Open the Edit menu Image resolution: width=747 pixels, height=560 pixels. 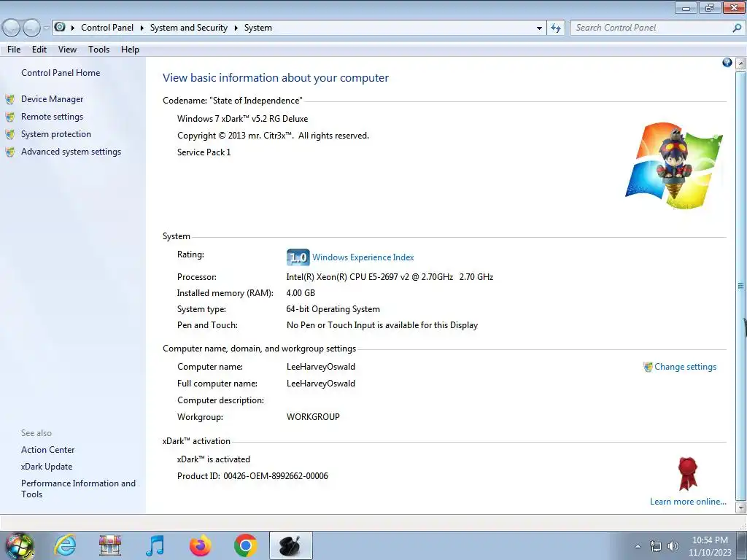point(39,50)
